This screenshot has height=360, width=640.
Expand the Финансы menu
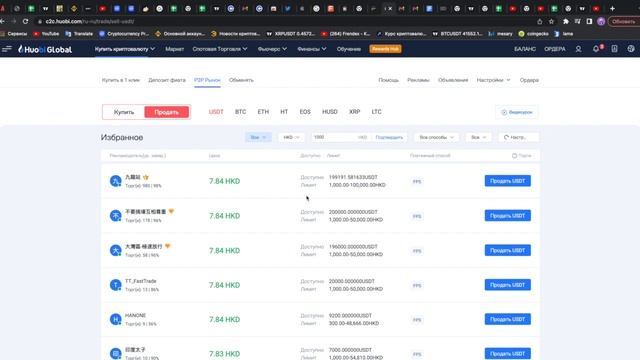coord(312,49)
